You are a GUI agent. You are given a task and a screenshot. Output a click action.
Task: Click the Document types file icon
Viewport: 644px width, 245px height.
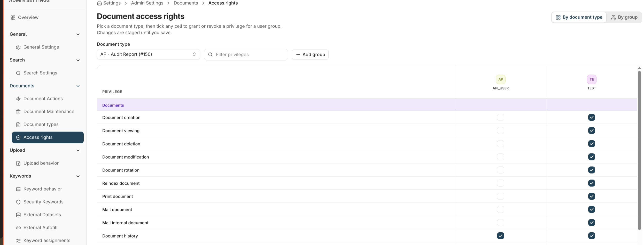(x=18, y=125)
